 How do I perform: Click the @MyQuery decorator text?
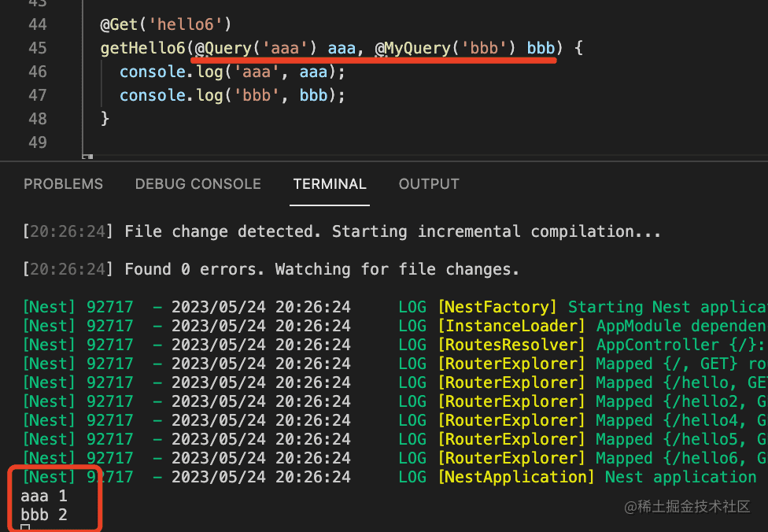tap(412, 48)
